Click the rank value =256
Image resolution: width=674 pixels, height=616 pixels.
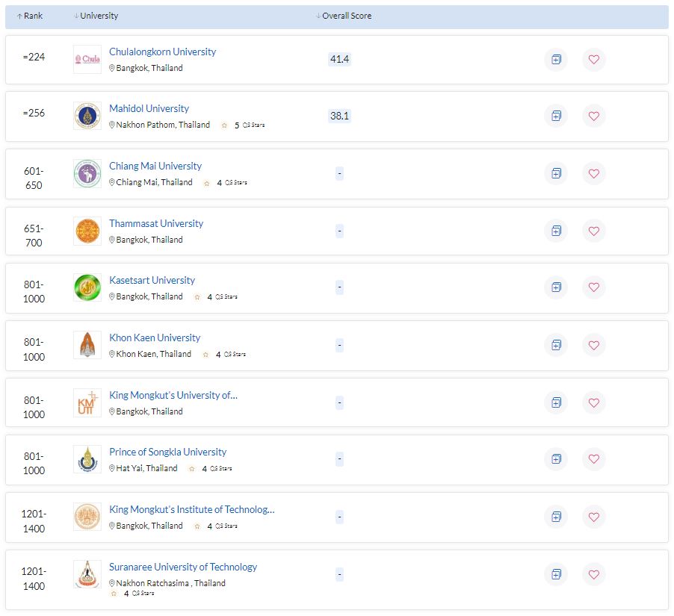(x=34, y=113)
